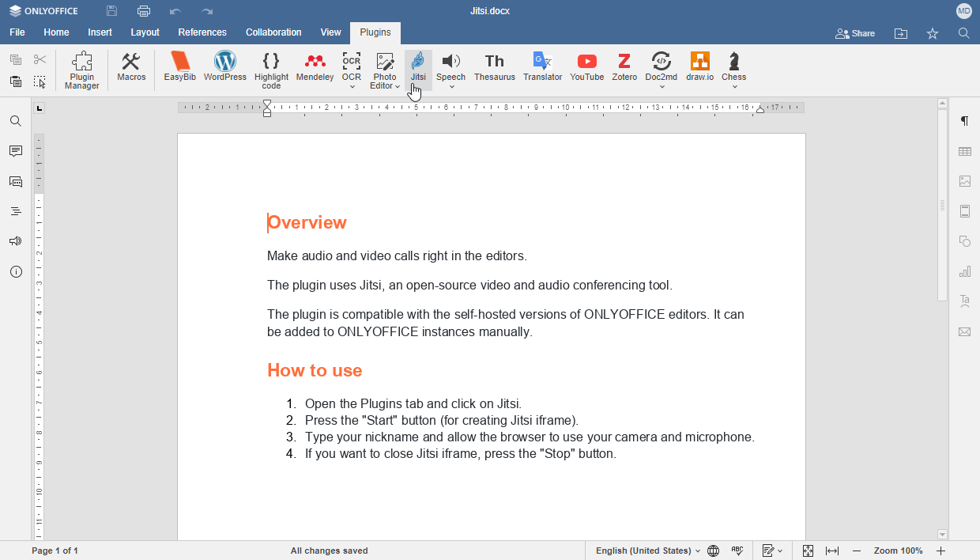Launch the Chess plugin

tap(734, 66)
